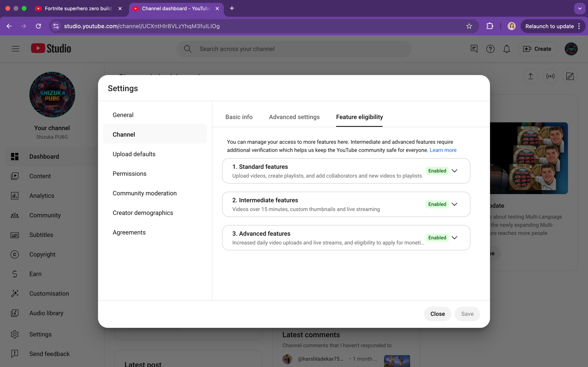The width and height of the screenshot is (588, 367).
Task: Open the help question mark icon
Action: [x=490, y=49]
